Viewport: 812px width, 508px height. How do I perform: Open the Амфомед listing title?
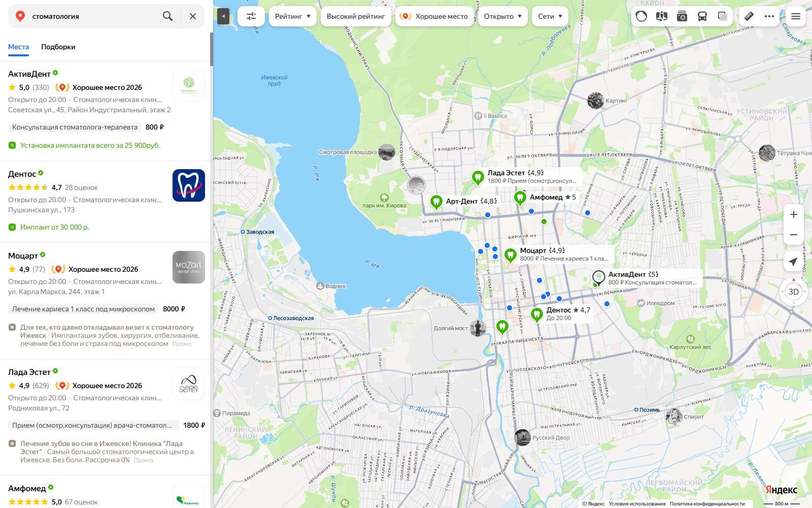(27, 488)
